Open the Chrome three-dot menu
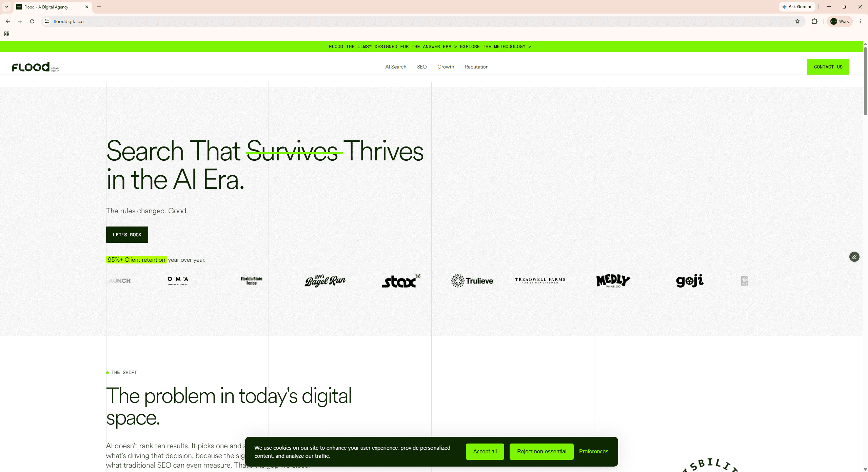This screenshot has height=472, width=868. [x=860, y=21]
